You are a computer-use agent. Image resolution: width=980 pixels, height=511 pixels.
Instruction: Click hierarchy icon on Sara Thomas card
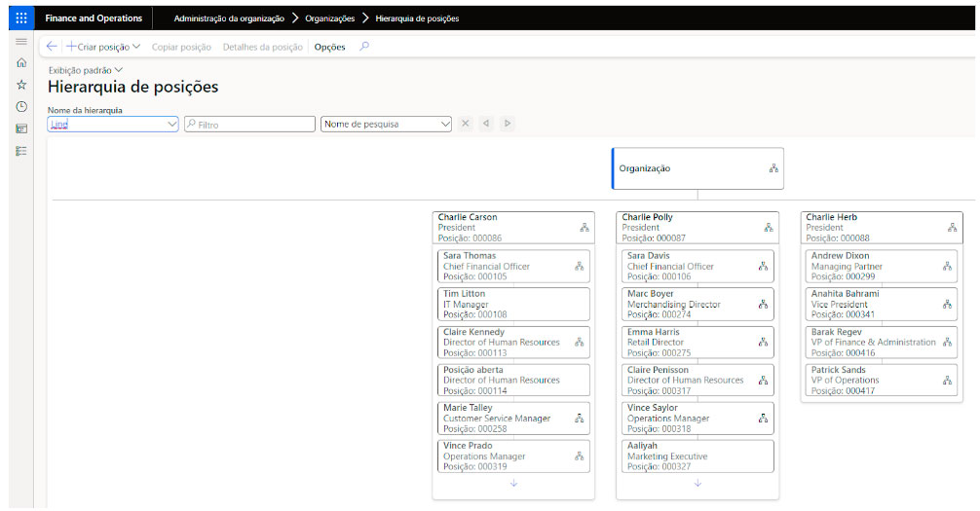click(x=579, y=266)
